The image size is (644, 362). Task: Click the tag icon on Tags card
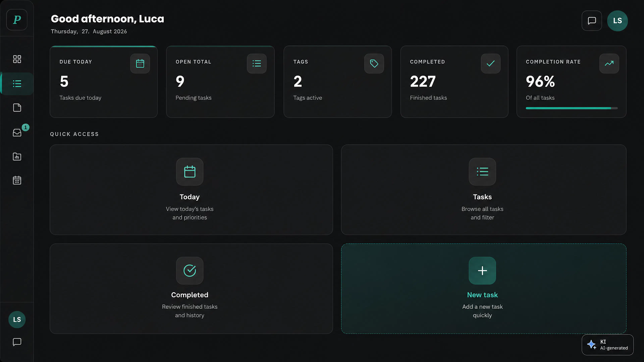tap(374, 64)
